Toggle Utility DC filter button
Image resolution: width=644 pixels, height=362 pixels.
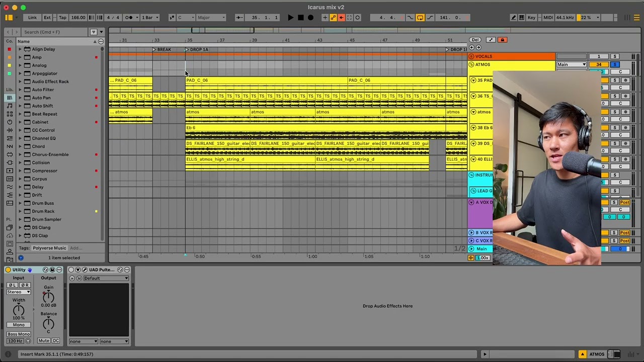click(56, 341)
